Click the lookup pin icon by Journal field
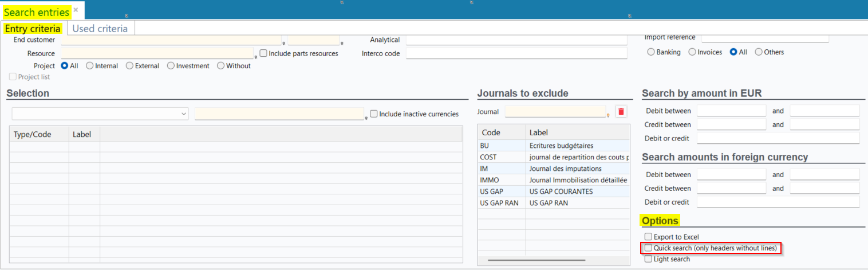The image size is (868, 270). 608,115
